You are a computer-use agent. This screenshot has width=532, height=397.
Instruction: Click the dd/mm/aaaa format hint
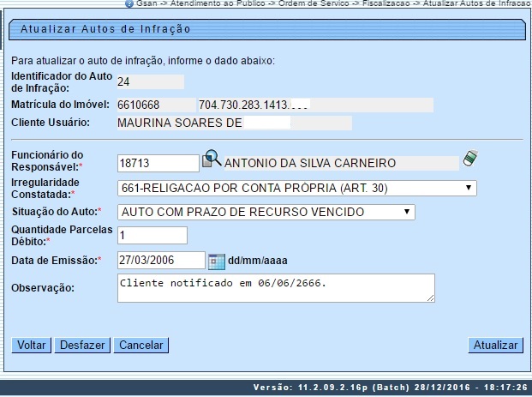coord(258,261)
